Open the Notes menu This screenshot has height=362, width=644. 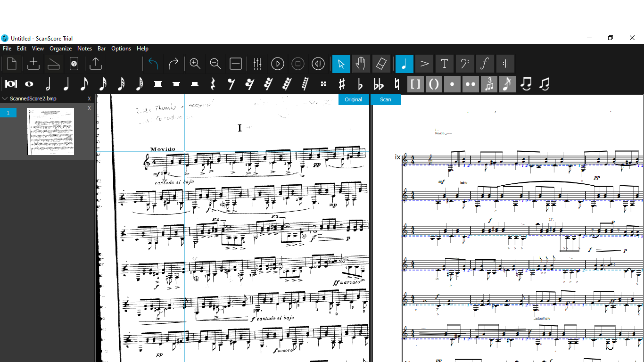(x=84, y=49)
